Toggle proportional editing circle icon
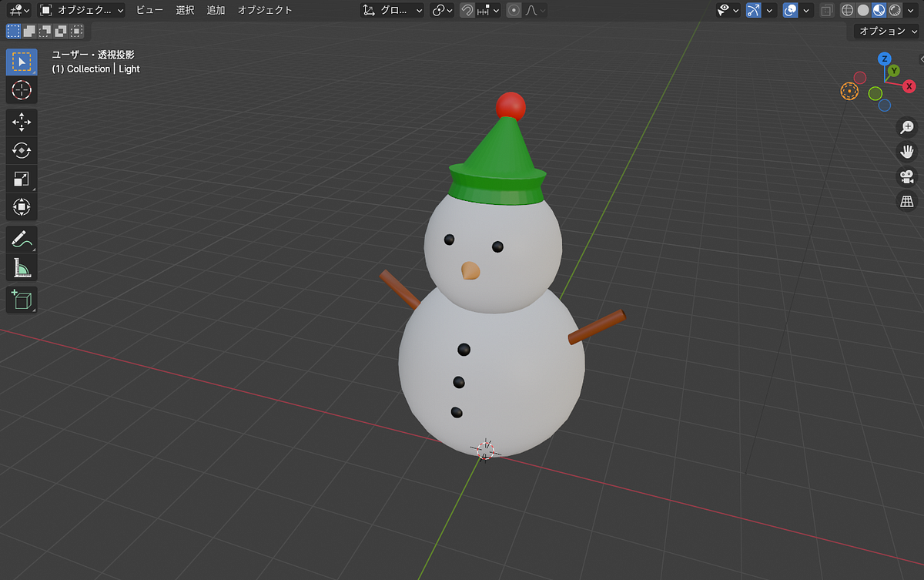This screenshot has width=924, height=580. [514, 10]
